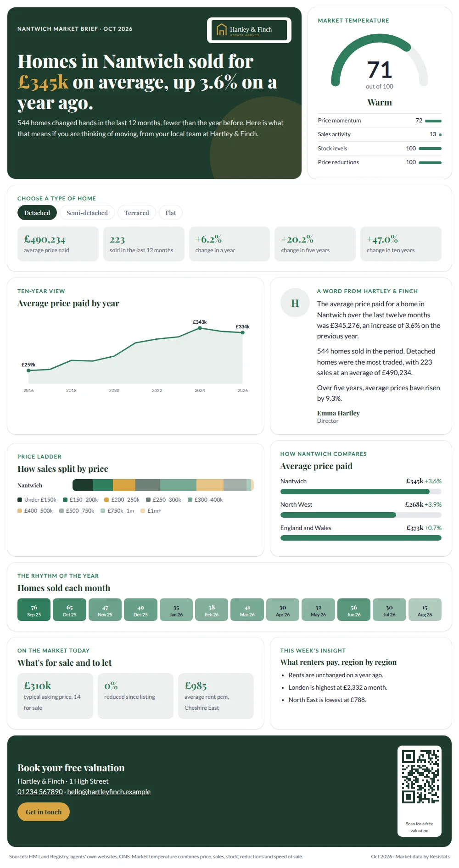Click the Emma Hartley director name
The height and width of the screenshot is (868, 459).
coord(338,413)
